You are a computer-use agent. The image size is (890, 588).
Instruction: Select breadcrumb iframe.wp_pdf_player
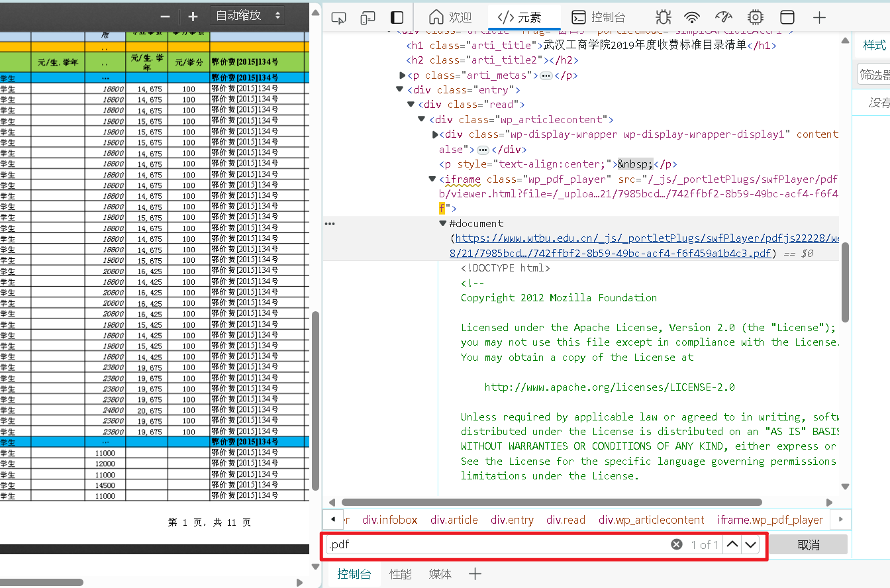pyautogui.click(x=770, y=520)
